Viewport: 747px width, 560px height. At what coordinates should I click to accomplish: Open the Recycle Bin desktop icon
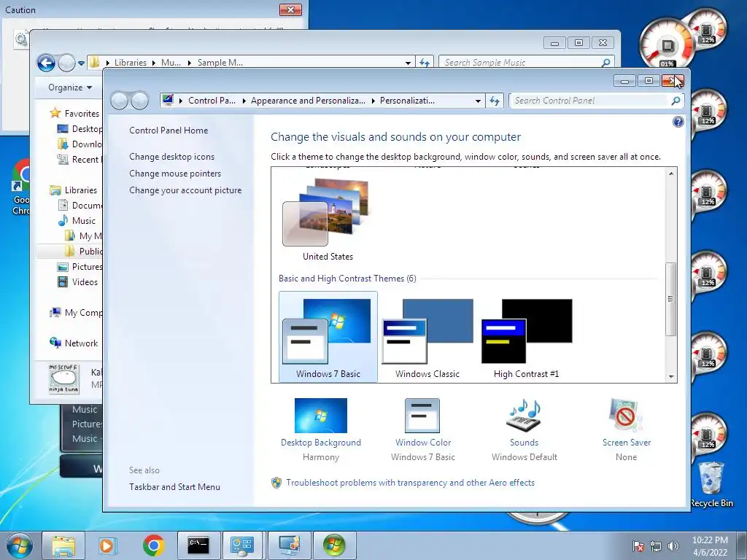pyautogui.click(x=711, y=484)
